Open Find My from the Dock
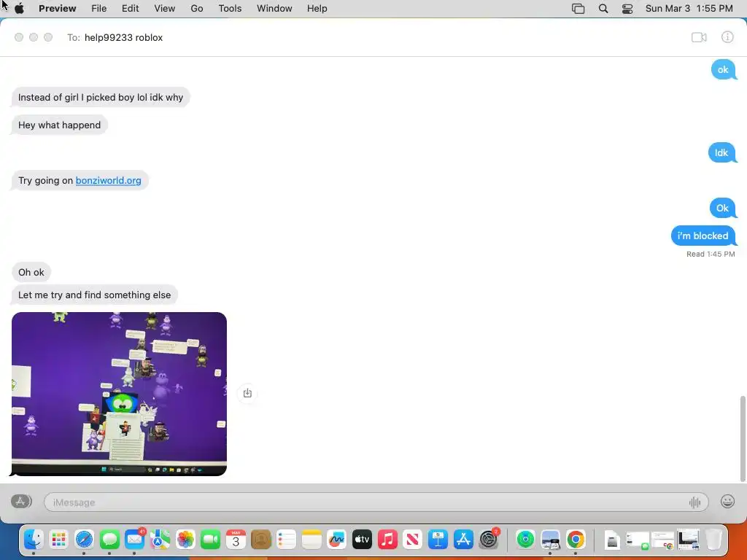The width and height of the screenshot is (747, 560). click(525, 540)
